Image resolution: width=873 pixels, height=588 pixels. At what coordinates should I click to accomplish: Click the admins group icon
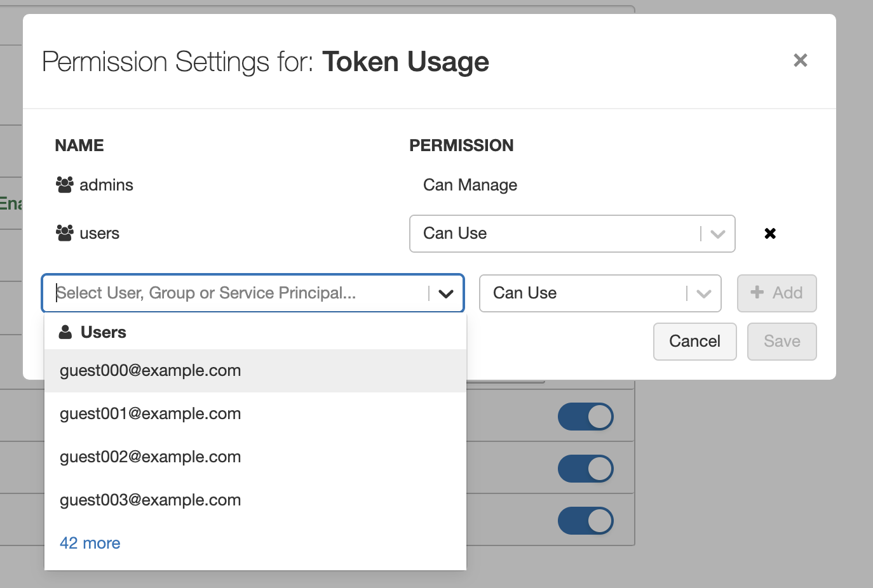(x=65, y=185)
